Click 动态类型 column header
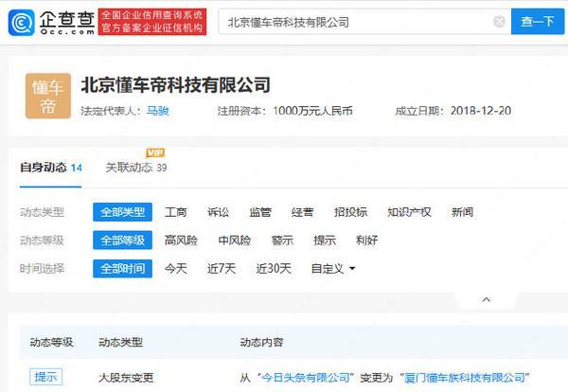Viewport: 568px width, 392px height. [120, 342]
